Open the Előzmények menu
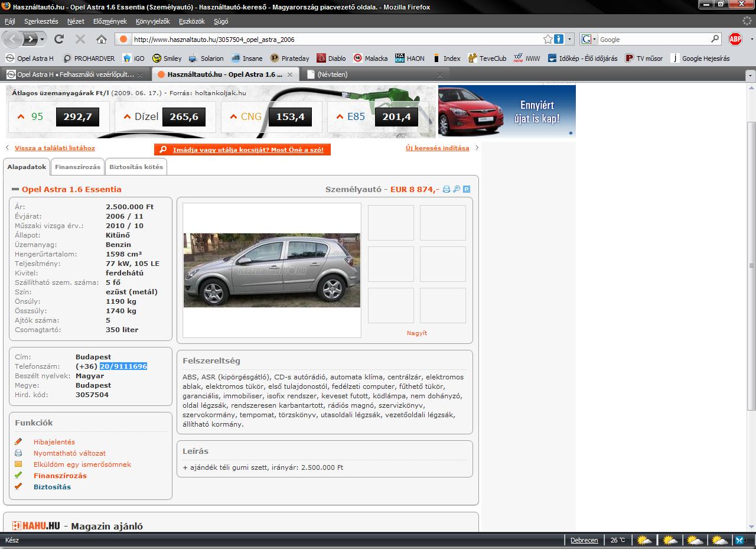Screen dimensions: 756x549 (x=110, y=21)
